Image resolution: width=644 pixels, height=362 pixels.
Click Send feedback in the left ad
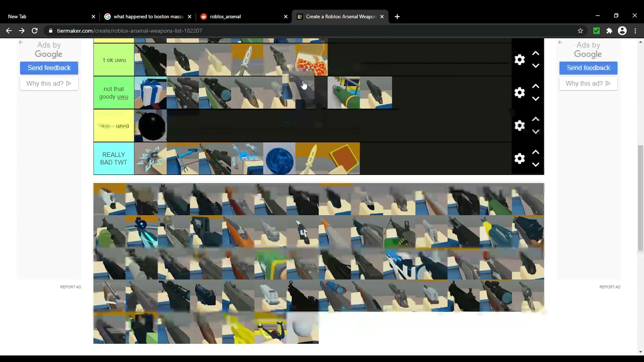click(x=49, y=68)
